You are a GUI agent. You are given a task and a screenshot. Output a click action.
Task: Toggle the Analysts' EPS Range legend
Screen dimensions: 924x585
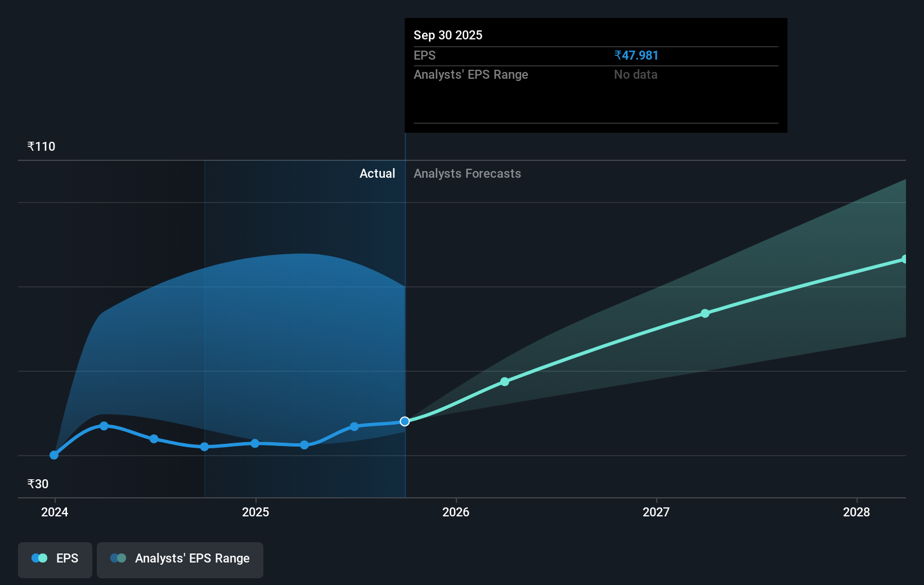tap(180, 560)
